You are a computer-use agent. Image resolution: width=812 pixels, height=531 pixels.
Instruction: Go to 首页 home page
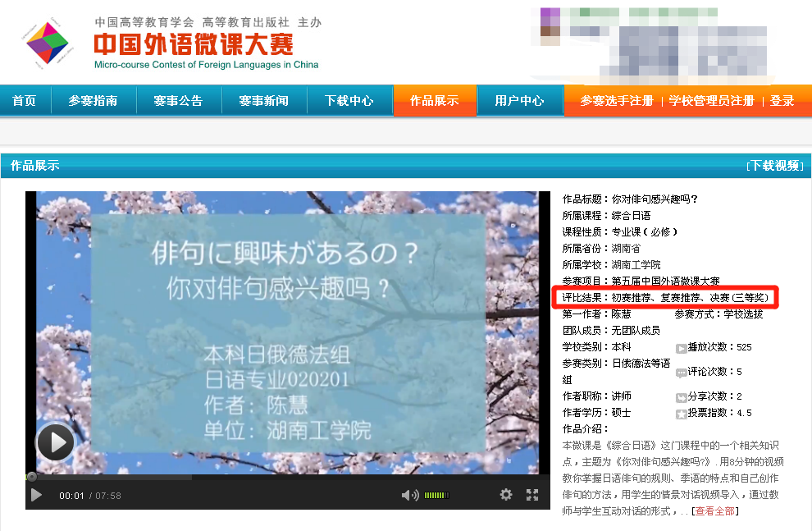[x=25, y=100]
